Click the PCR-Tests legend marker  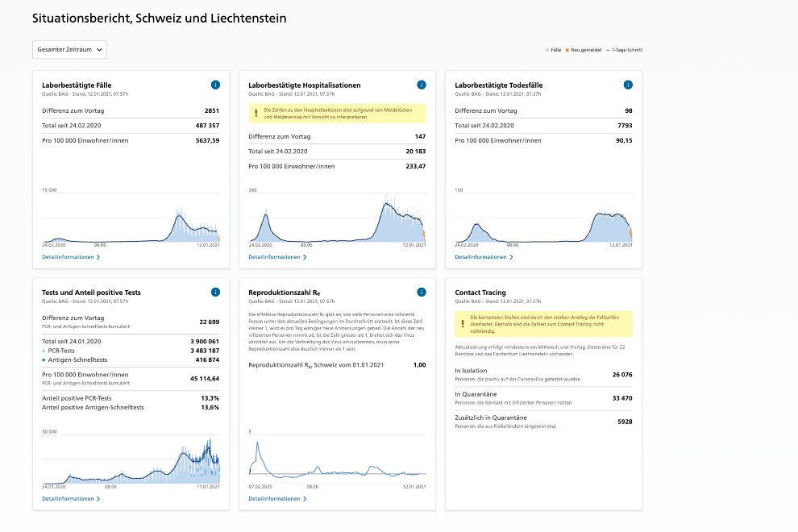point(44,351)
